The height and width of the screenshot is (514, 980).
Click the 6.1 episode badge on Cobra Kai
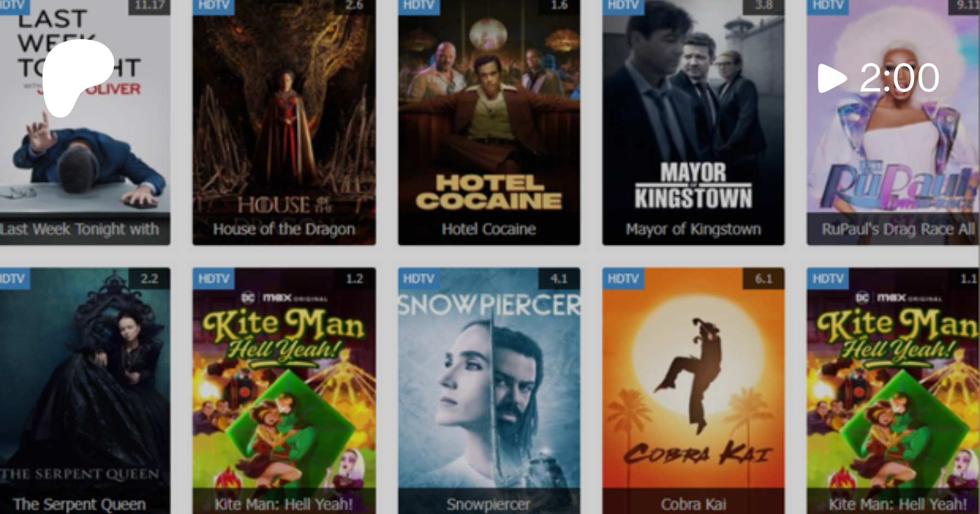coord(763,278)
